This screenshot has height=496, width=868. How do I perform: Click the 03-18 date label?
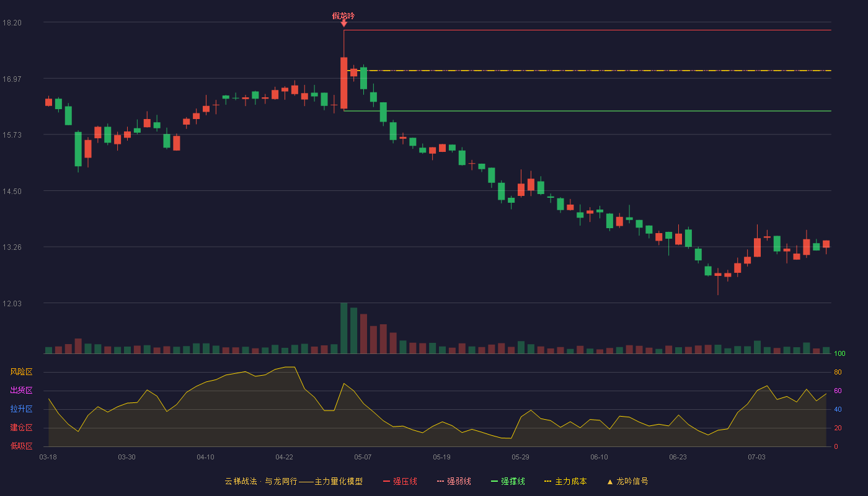pos(48,457)
